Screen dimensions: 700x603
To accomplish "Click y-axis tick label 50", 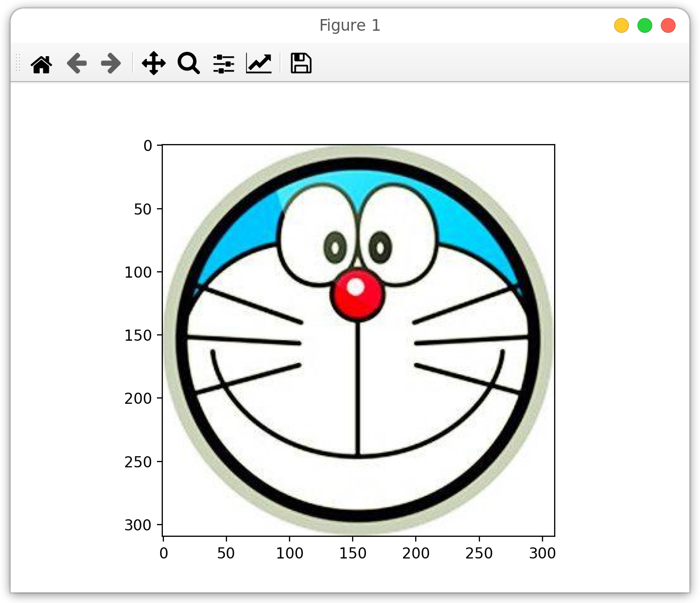I will click(x=143, y=209).
